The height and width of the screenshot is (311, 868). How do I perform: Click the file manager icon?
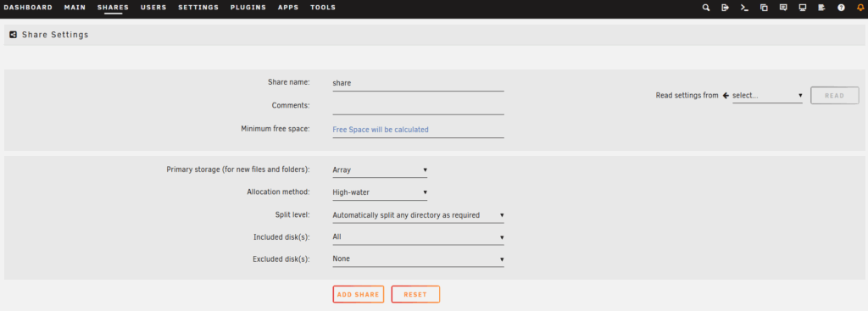coord(764,8)
